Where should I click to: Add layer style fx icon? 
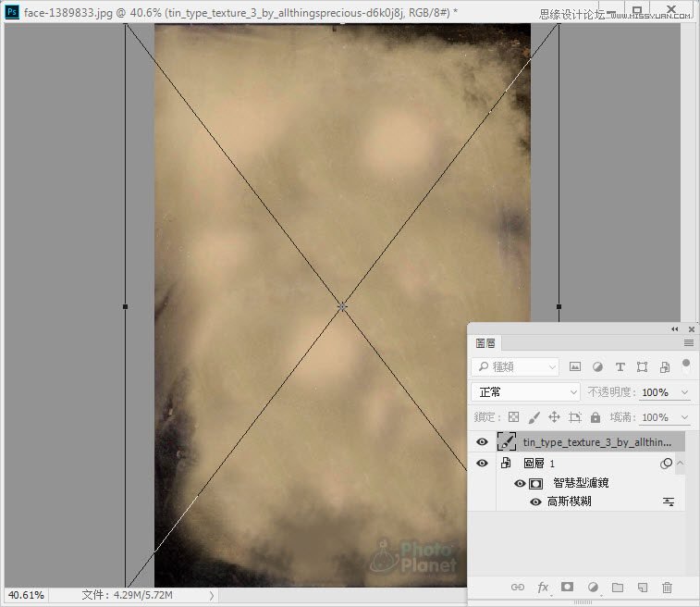[x=543, y=587]
